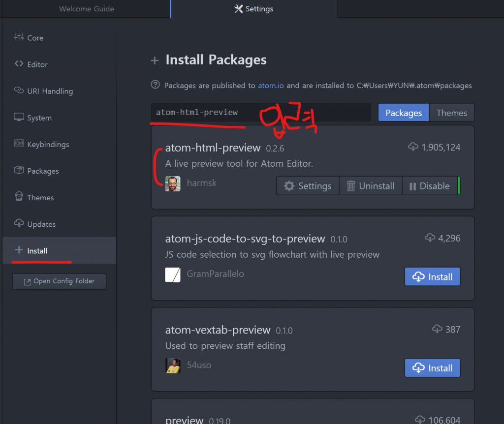Image resolution: width=504 pixels, height=424 pixels.
Task: Click description 'A live preview tool for Atom Editor.'
Action: 239,163
